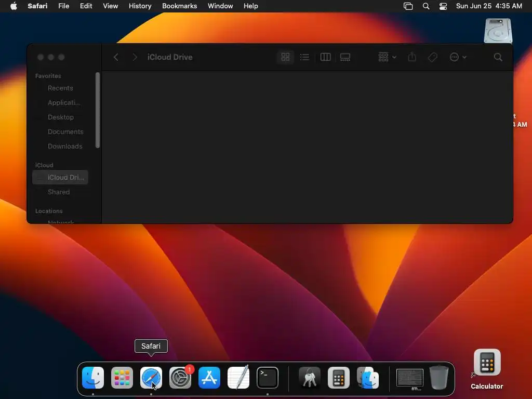Switch Finder to list view

tap(304, 57)
